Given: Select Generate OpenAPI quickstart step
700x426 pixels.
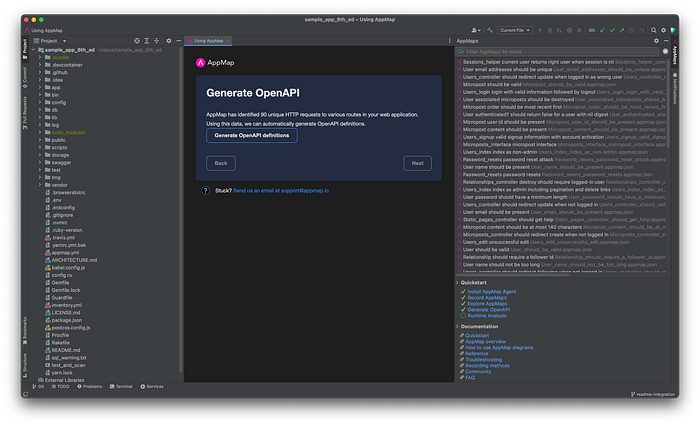Looking at the screenshot, I should (488, 309).
